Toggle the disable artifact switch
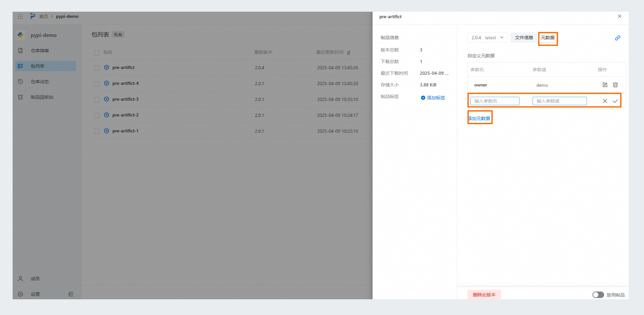 click(598, 295)
